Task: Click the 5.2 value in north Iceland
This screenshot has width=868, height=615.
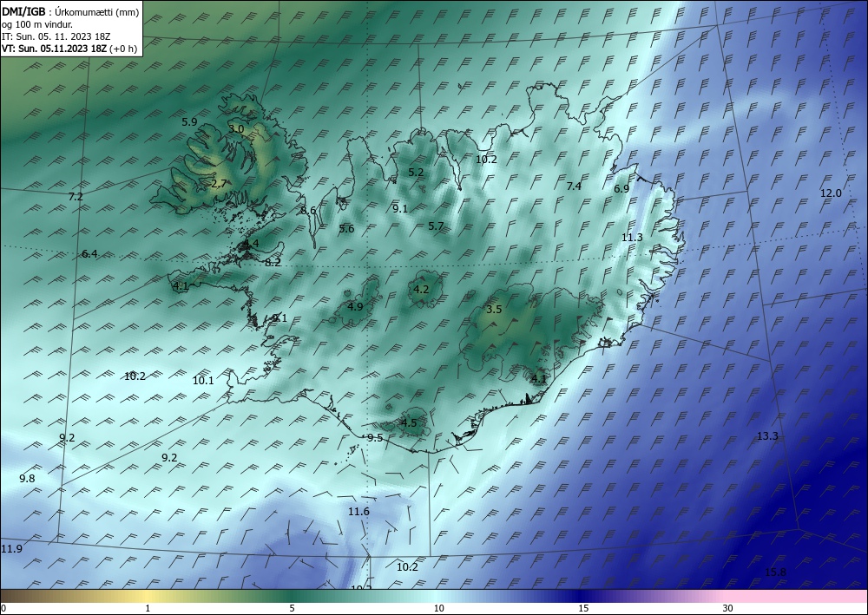Action: (x=416, y=173)
